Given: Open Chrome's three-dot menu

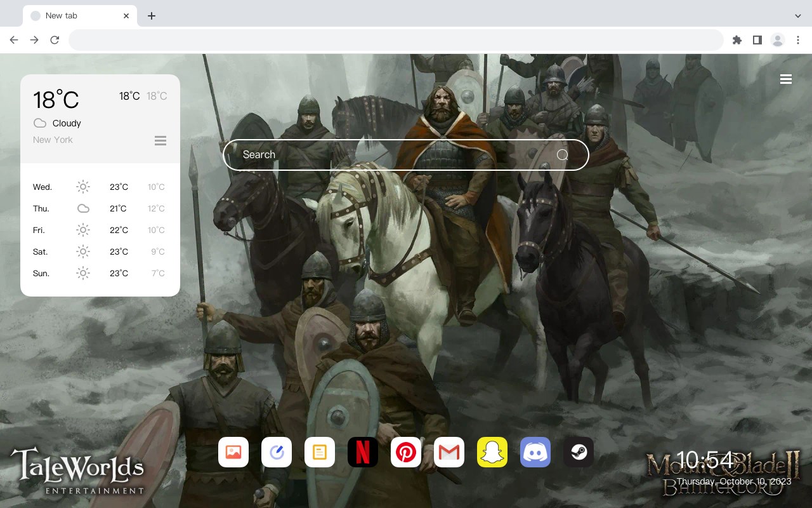Looking at the screenshot, I should tap(798, 40).
